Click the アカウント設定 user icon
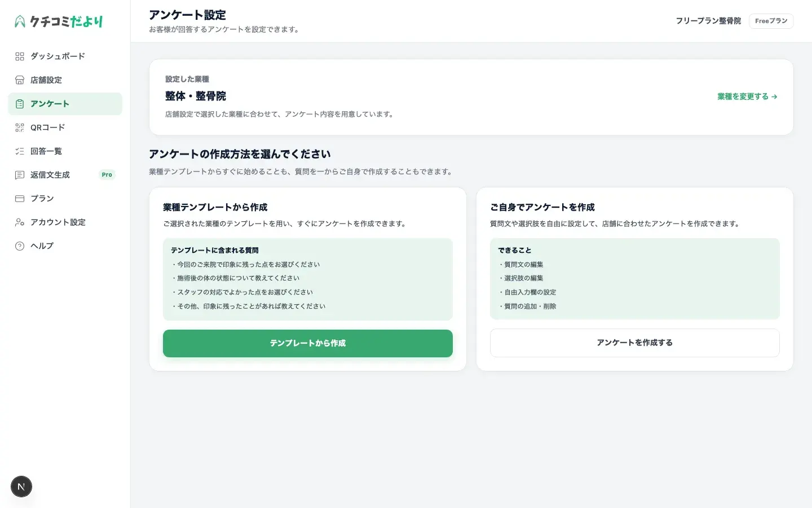812x508 pixels. [x=20, y=222]
